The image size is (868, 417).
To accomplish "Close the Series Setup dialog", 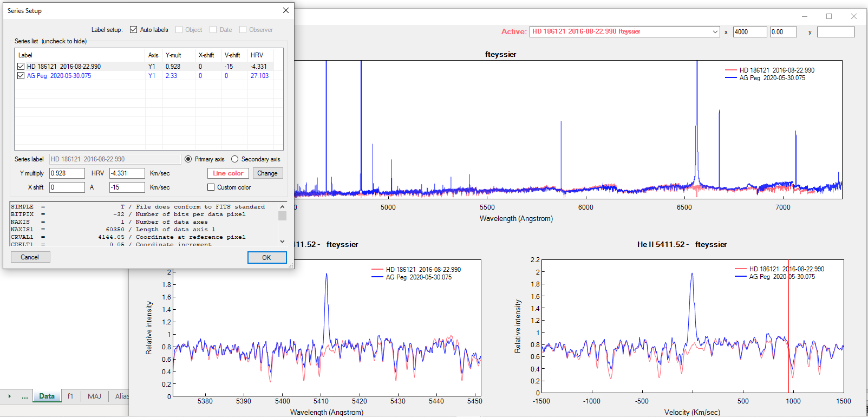I will click(285, 10).
